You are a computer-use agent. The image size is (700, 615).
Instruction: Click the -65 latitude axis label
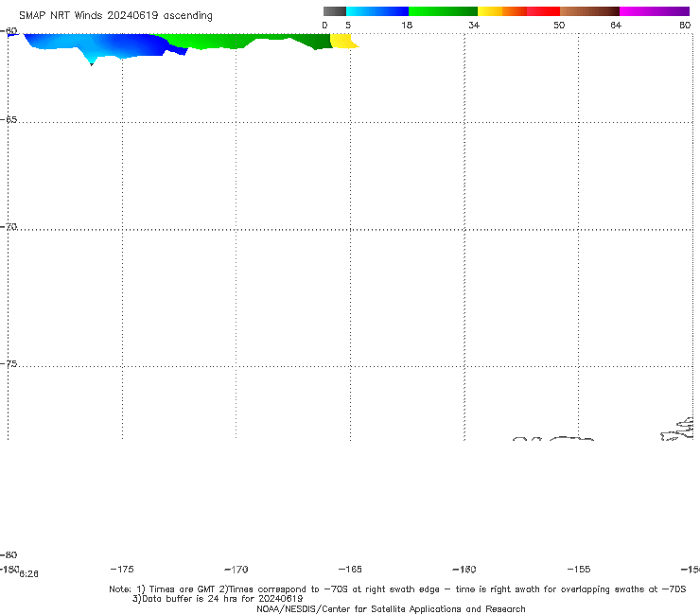pyautogui.click(x=9, y=119)
